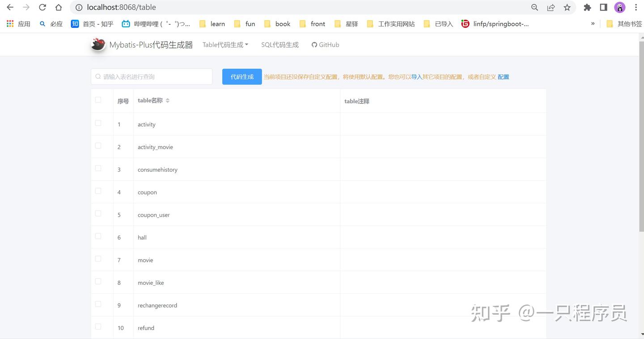Select the SQL代码生成 menu item
The height and width of the screenshot is (339, 644).
tap(280, 44)
